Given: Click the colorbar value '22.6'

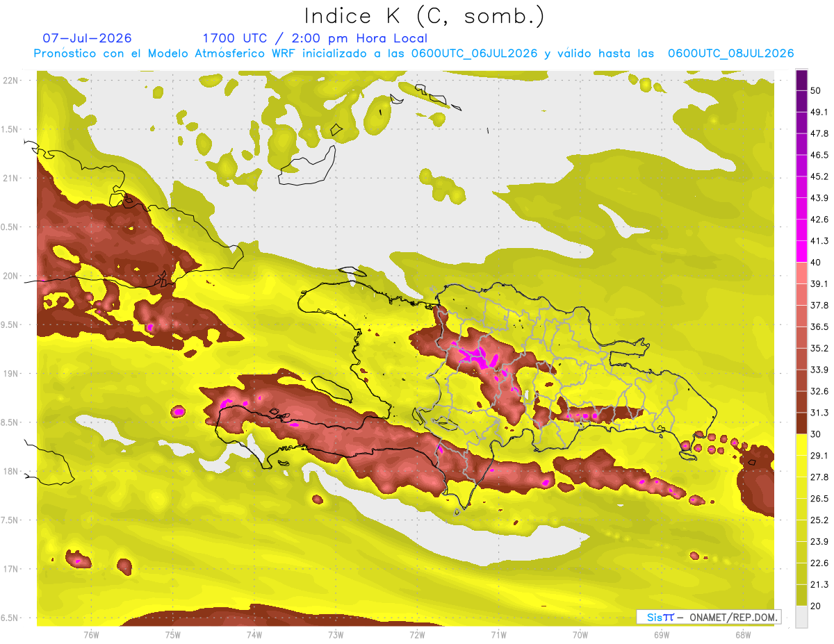Looking at the screenshot, I should point(819,563).
